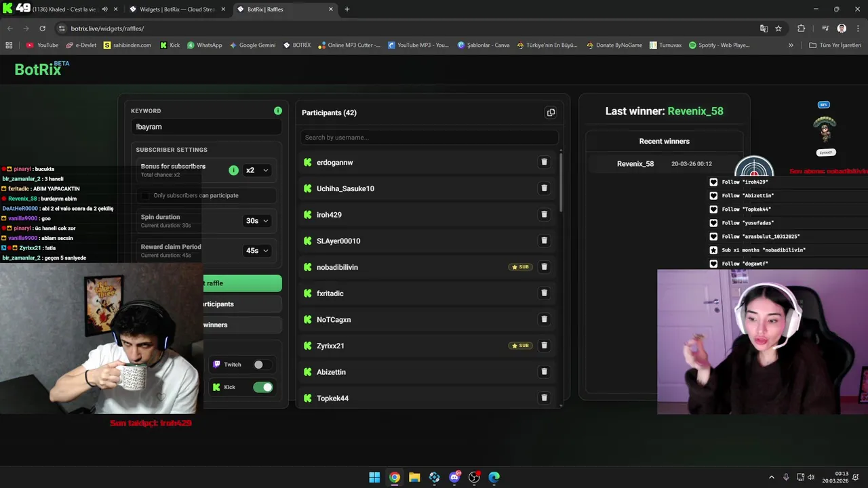Start the raffle green button
The image size is (868, 488).
pyautogui.click(x=242, y=283)
